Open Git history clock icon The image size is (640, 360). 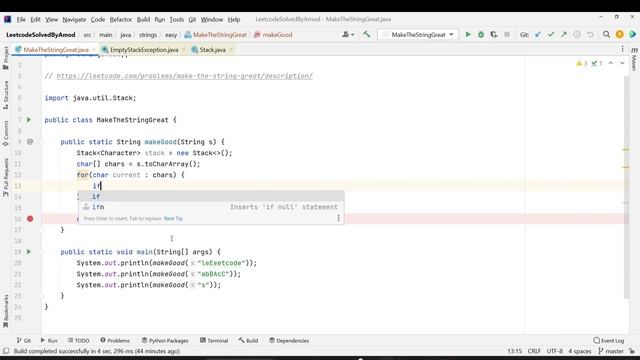click(x=577, y=35)
